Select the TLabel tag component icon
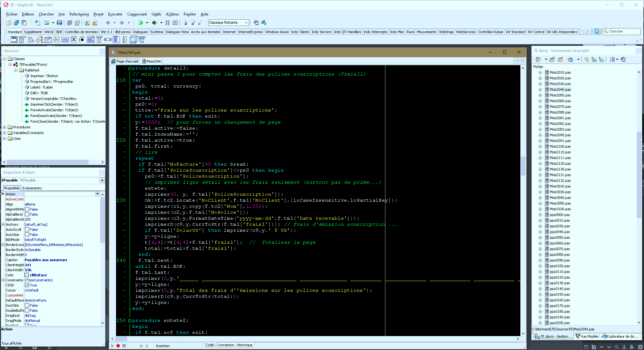Screen dimensions: 644x350 tap(39, 40)
